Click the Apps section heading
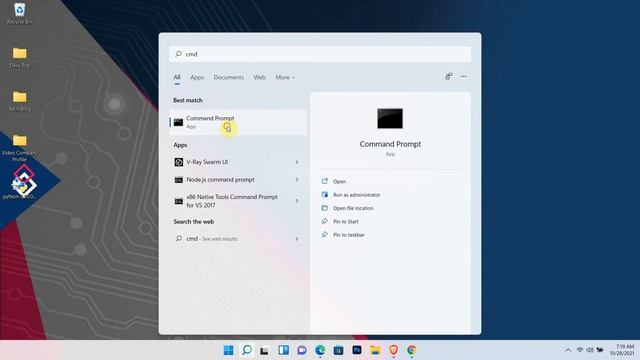The image size is (640, 360). [180, 145]
